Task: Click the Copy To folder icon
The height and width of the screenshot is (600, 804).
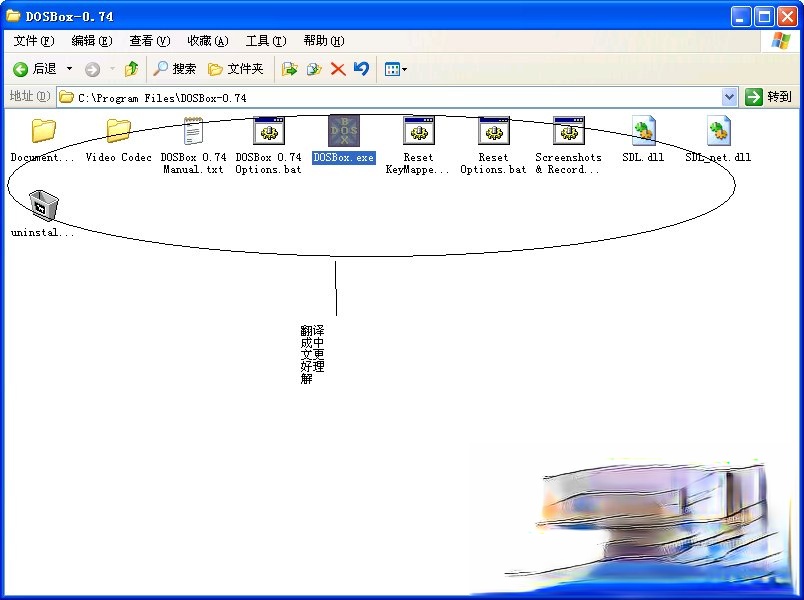Action: click(x=314, y=69)
